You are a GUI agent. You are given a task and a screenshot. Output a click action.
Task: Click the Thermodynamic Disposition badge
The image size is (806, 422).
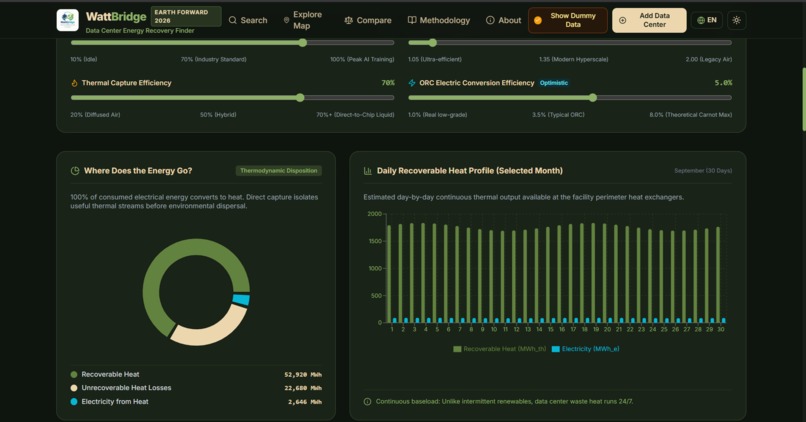[279, 171]
